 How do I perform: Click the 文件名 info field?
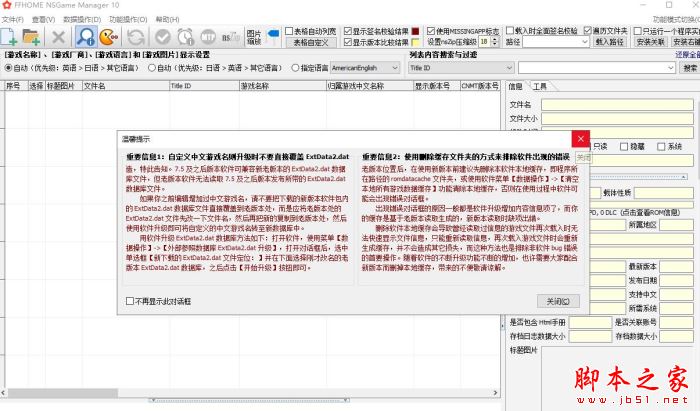[617, 105]
